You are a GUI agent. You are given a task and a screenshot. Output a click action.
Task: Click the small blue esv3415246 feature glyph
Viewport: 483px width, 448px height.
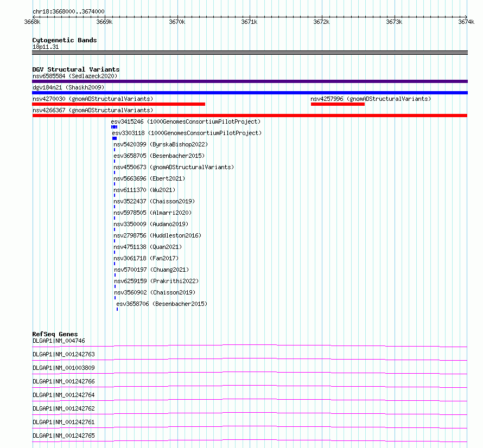(115, 127)
